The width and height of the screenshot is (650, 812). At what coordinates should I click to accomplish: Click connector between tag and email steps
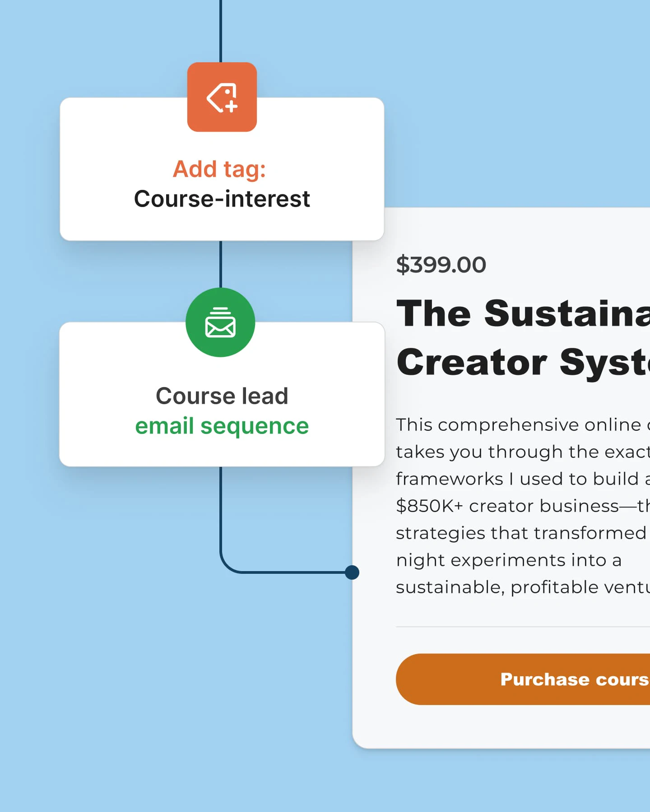221,264
